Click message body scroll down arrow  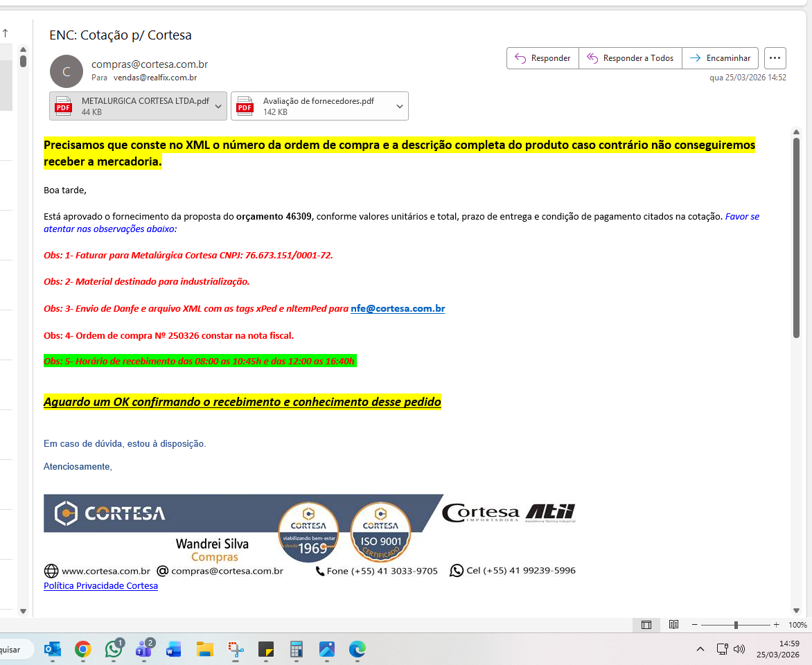pos(796,610)
